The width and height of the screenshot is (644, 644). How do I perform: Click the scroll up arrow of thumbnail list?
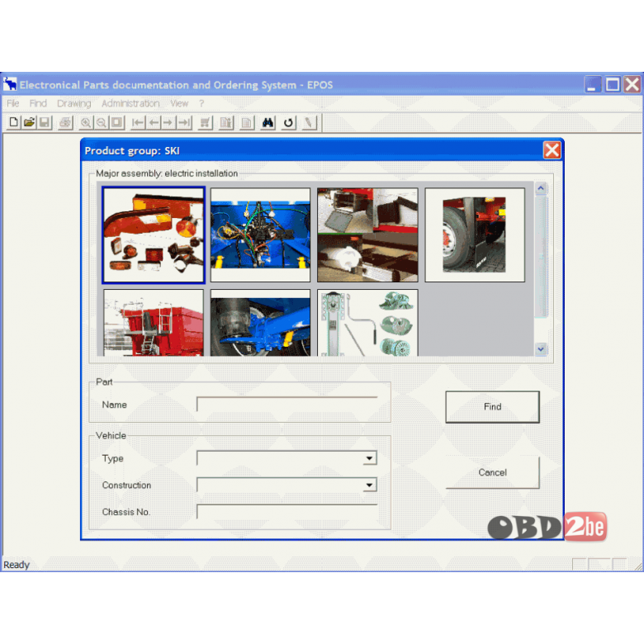tap(541, 188)
